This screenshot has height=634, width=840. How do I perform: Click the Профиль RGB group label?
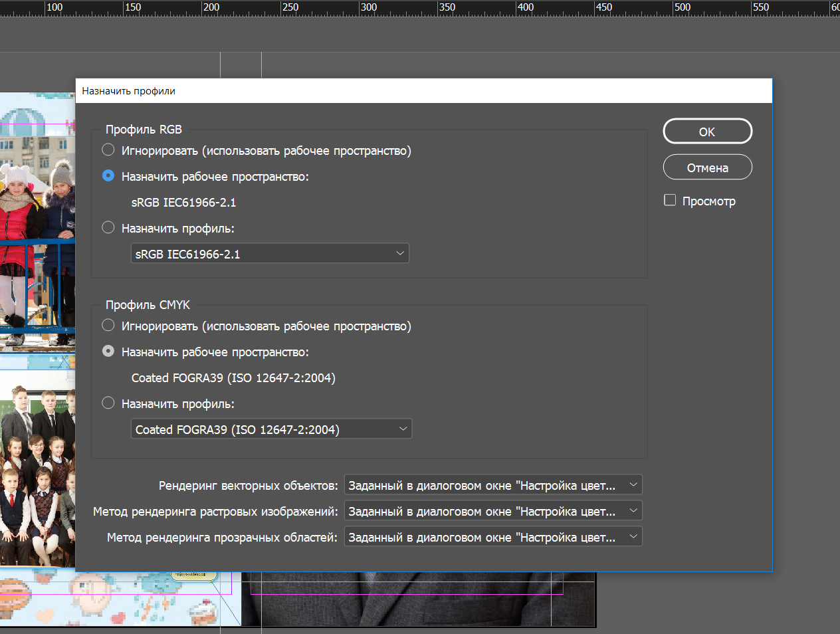pyautogui.click(x=144, y=130)
